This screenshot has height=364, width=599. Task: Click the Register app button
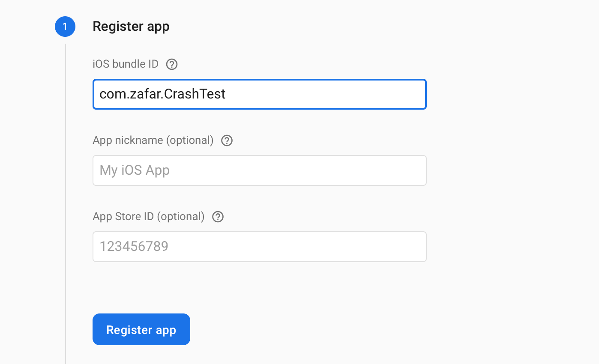(x=141, y=329)
